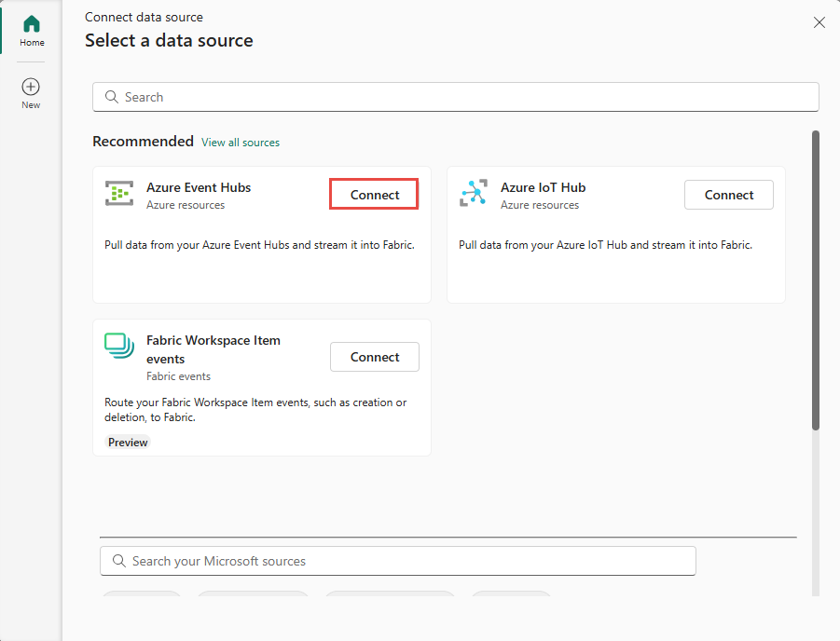Screen dimensions: 840x641
Task: Select the Recommended section heading
Action: (143, 141)
